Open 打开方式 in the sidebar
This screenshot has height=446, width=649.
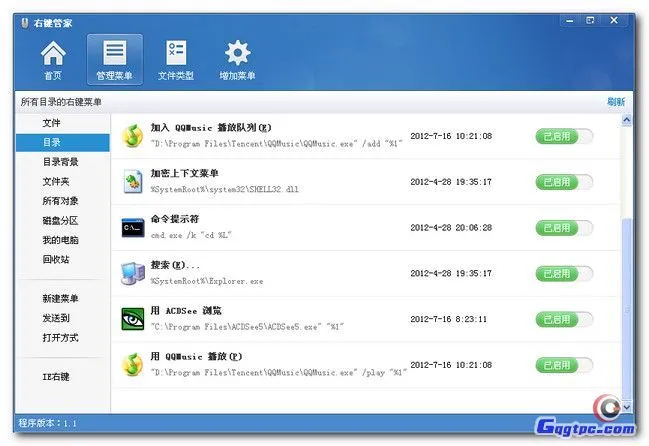[60, 338]
